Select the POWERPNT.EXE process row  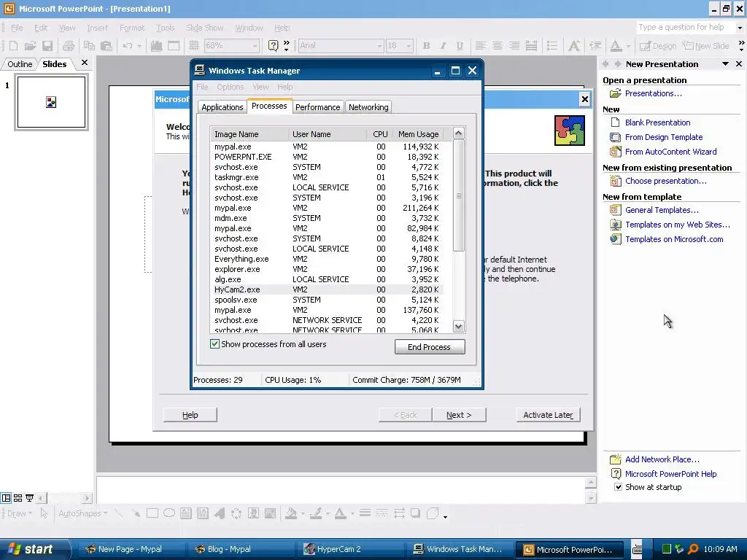point(327,157)
